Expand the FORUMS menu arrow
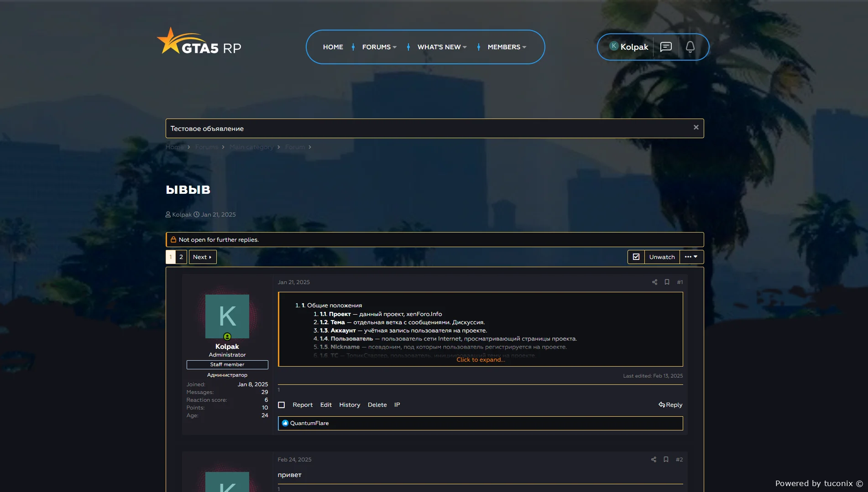This screenshot has width=868, height=492. (x=395, y=47)
